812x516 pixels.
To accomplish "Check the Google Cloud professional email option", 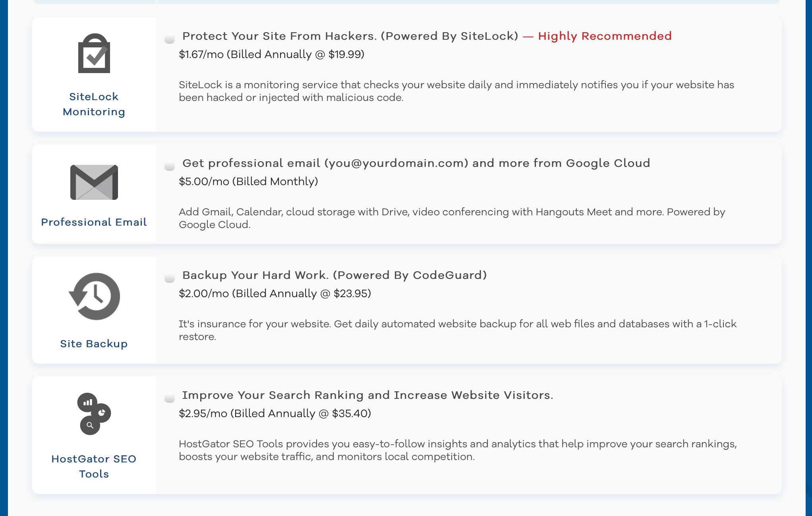I will (170, 166).
